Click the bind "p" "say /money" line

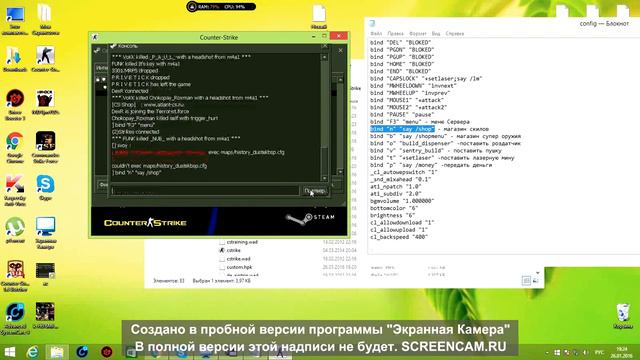tap(431, 165)
